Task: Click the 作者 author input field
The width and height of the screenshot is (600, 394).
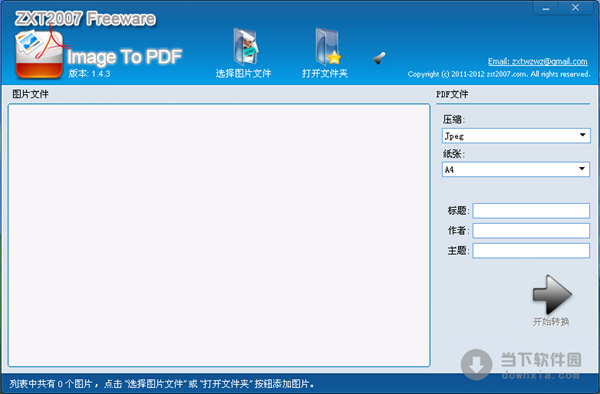Action: pyautogui.click(x=531, y=231)
